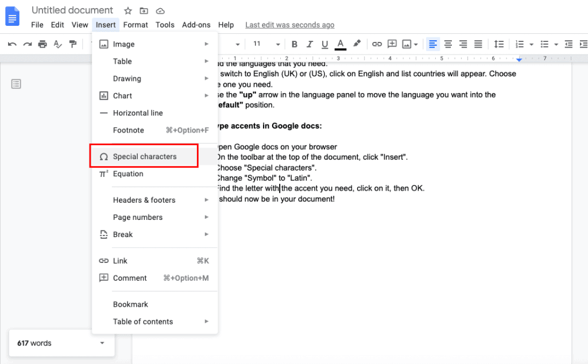Expand Page numbers submenu
This screenshot has height=364, width=588.
pyautogui.click(x=155, y=218)
